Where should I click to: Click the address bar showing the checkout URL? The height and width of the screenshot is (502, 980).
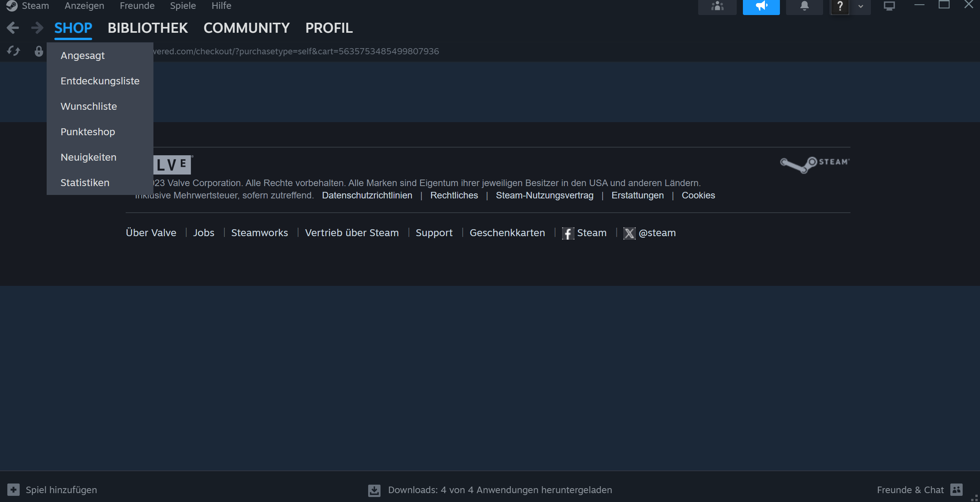pyautogui.click(x=308, y=51)
